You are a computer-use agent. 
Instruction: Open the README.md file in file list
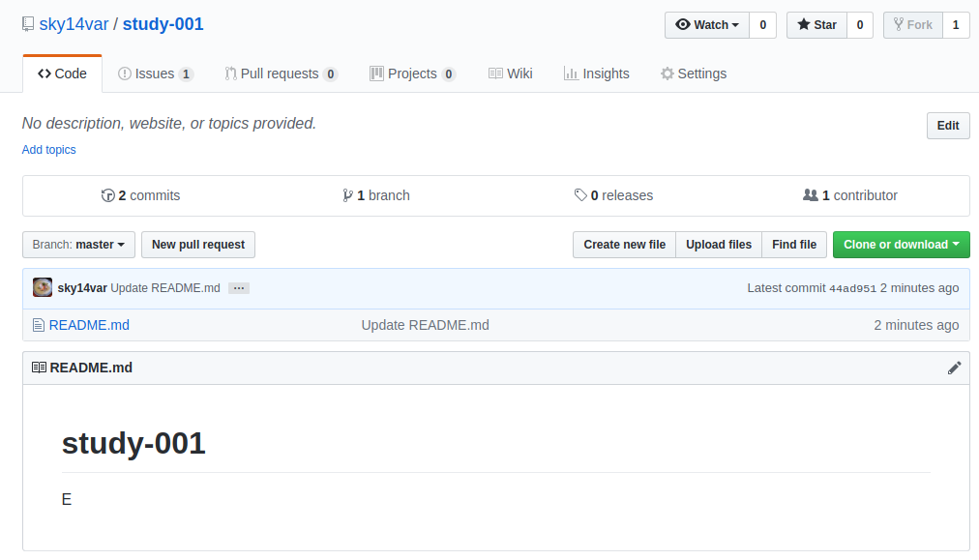pos(89,325)
